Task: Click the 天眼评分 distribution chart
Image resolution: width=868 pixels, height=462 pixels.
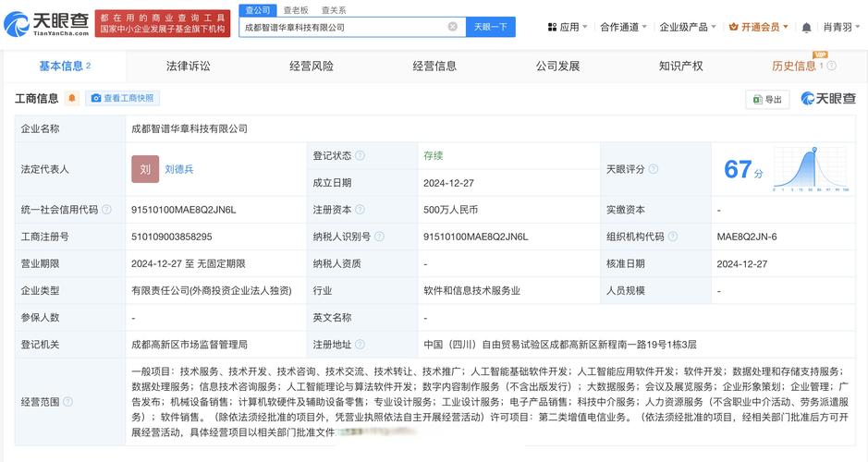Action: (x=811, y=169)
